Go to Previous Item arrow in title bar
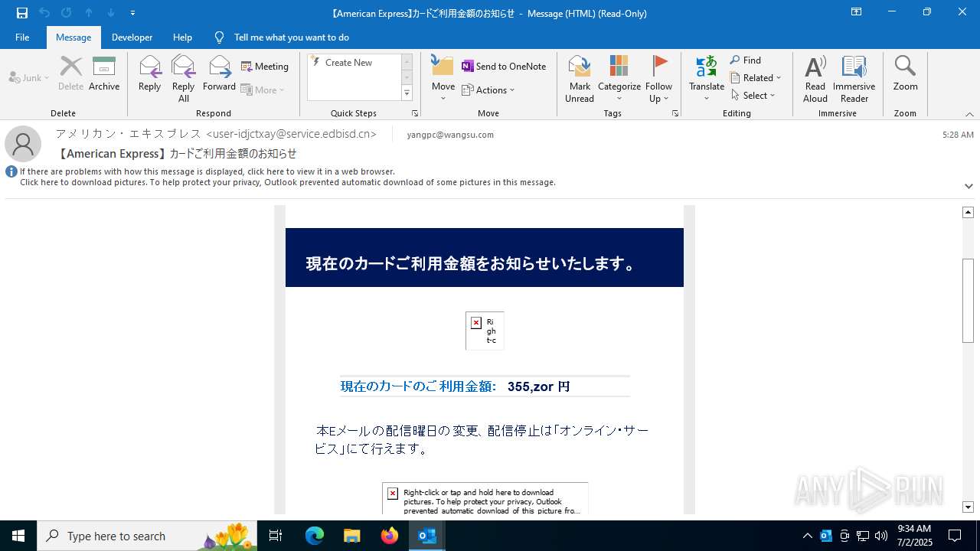The width and height of the screenshot is (980, 551). (x=89, y=13)
